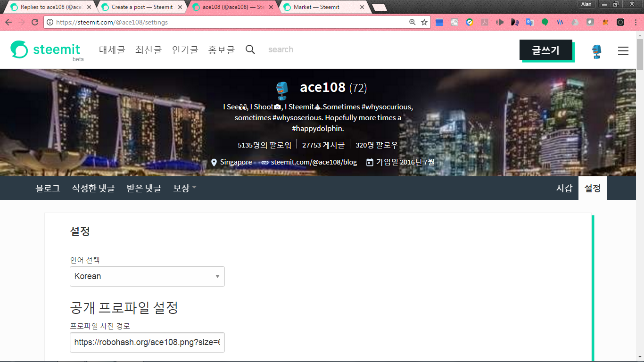The height and width of the screenshot is (362, 644).
Task: Open the 대세글 trending menu
Action: (x=112, y=50)
